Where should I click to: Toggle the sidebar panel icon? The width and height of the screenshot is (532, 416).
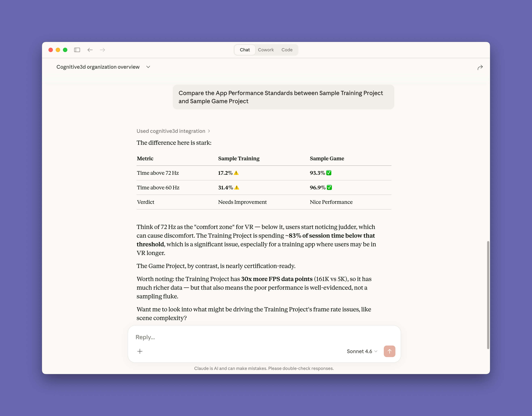pyautogui.click(x=77, y=50)
